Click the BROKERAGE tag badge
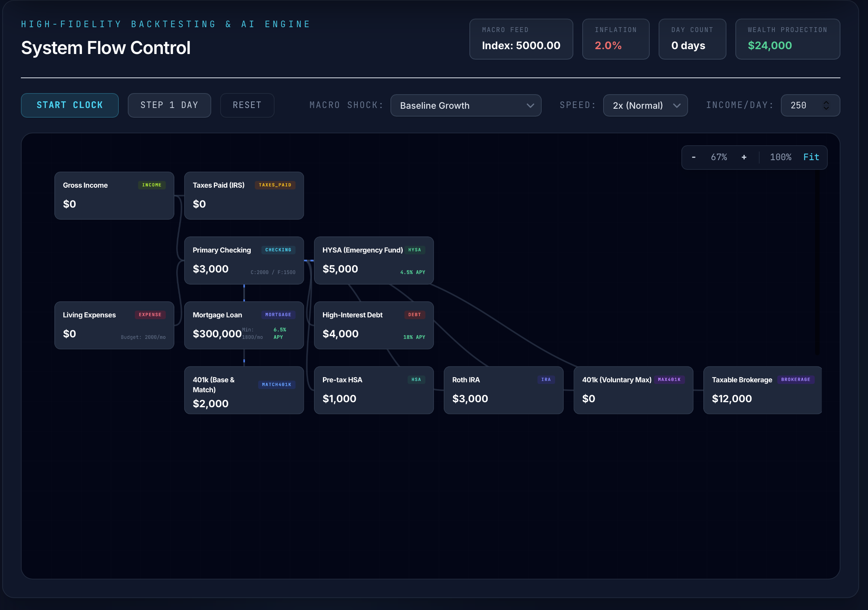The image size is (868, 610). 796,380
